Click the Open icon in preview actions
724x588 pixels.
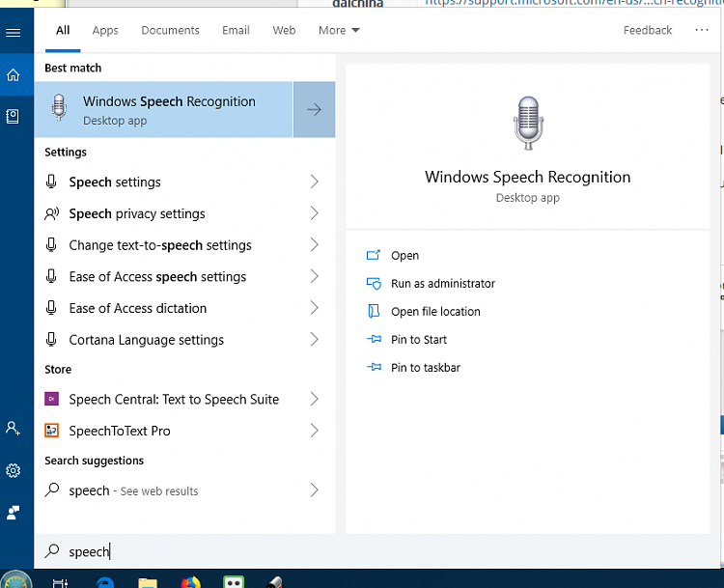373,255
